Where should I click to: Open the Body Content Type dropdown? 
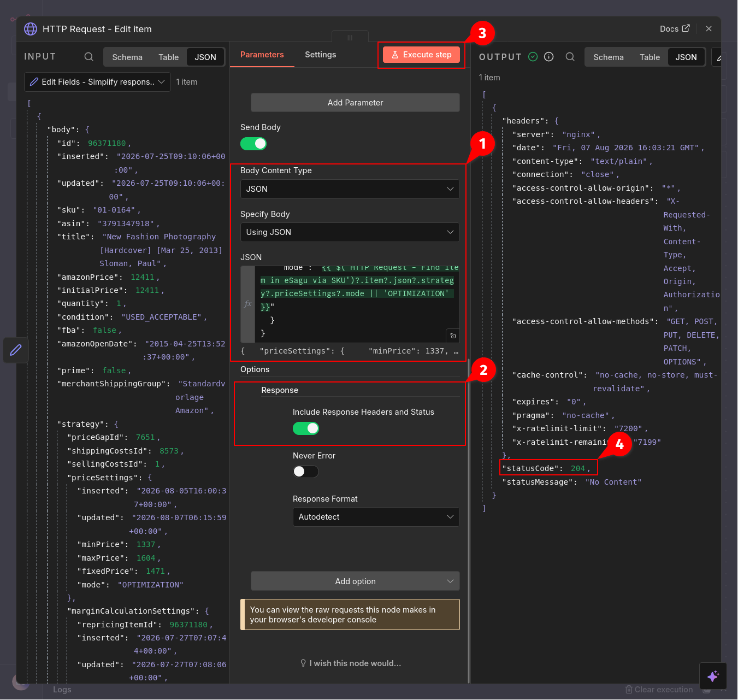coord(350,189)
